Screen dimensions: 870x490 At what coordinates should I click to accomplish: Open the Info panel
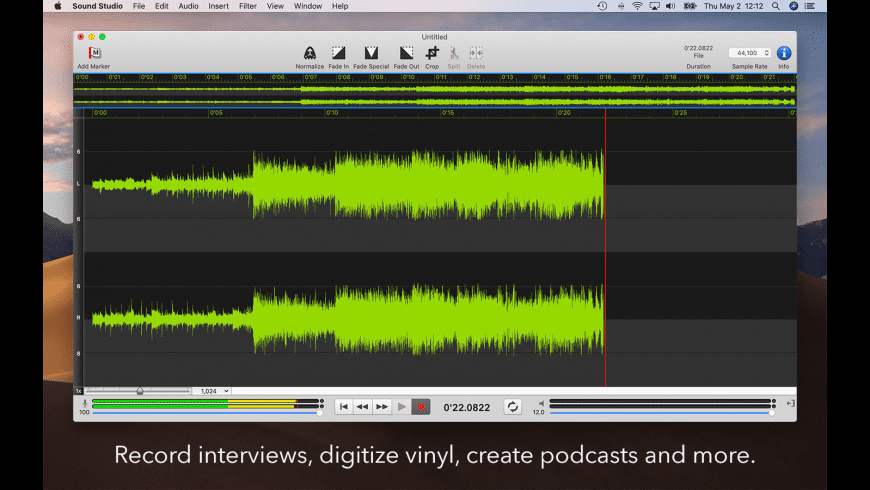pos(783,53)
